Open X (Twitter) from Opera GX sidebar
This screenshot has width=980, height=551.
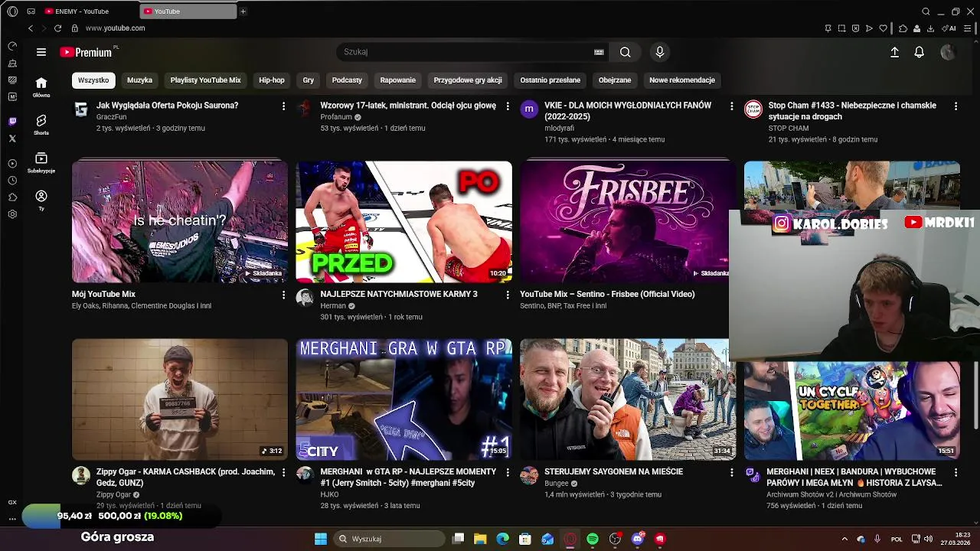tap(12, 139)
